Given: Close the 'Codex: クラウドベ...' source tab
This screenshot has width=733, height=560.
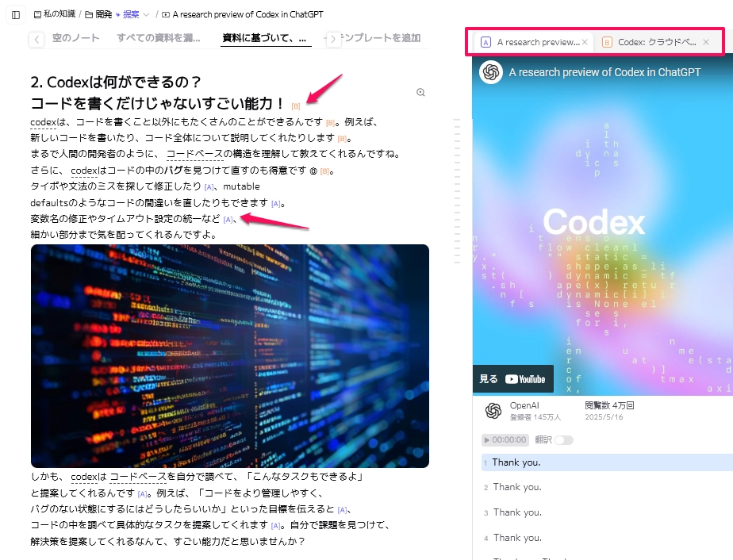Looking at the screenshot, I should pos(705,42).
